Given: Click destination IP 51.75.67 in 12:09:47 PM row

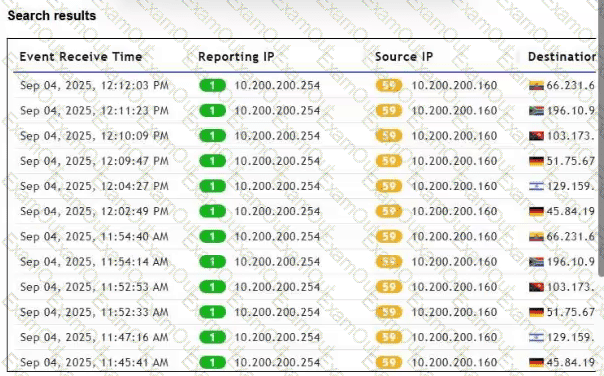Looking at the screenshot, I should (570, 161).
